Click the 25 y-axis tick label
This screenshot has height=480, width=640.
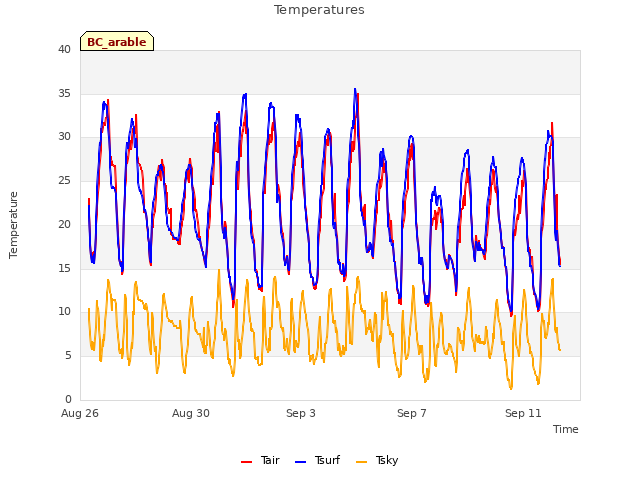(x=64, y=180)
